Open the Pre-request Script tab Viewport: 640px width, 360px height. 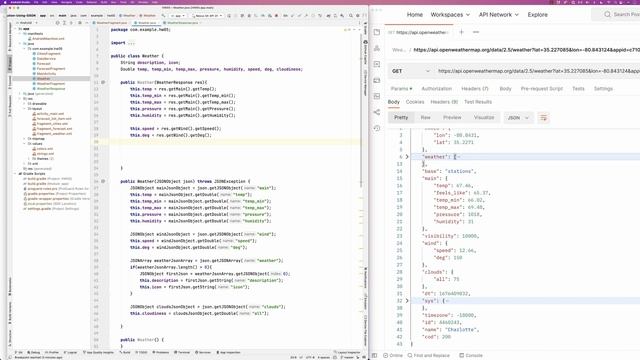[x=542, y=89]
